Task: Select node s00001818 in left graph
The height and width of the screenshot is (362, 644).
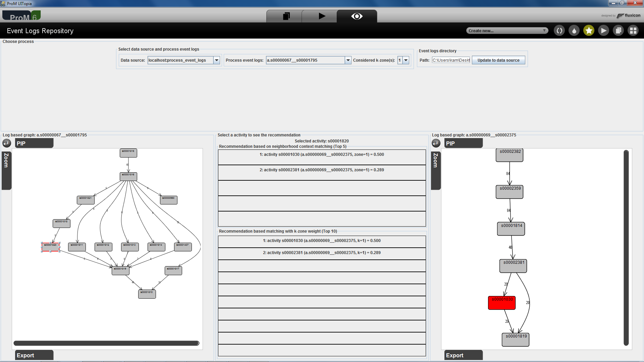Action: click(61, 223)
